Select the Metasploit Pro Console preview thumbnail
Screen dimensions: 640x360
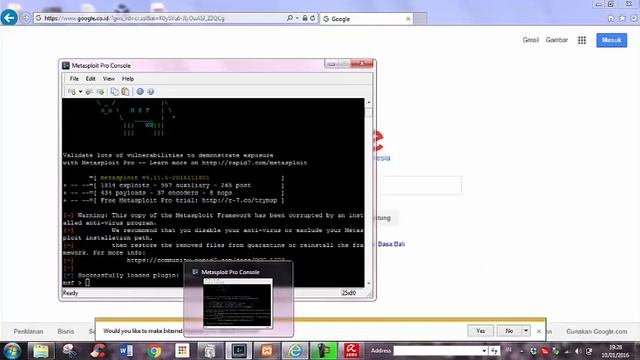pyautogui.click(x=238, y=303)
